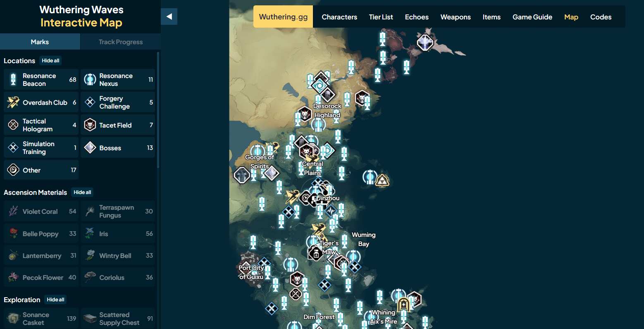Collapse the sidebar with the arrow button
This screenshot has width=644, height=329.
pyautogui.click(x=169, y=17)
